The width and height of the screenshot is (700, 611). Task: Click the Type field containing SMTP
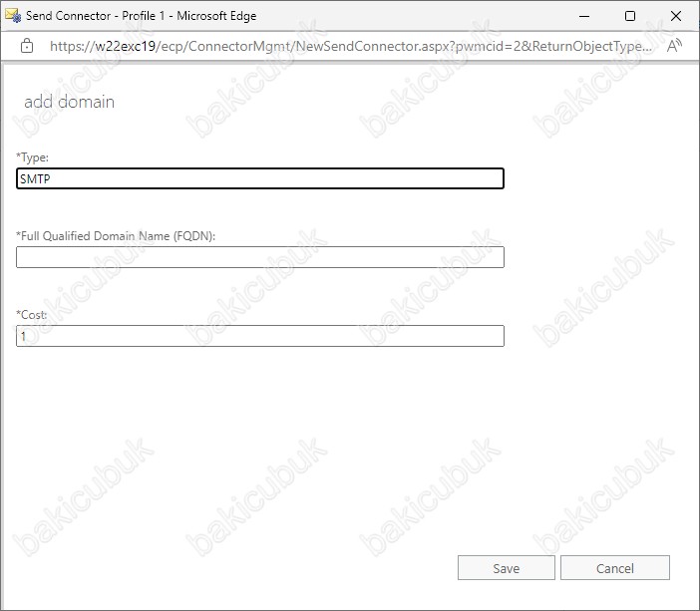coord(260,178)
